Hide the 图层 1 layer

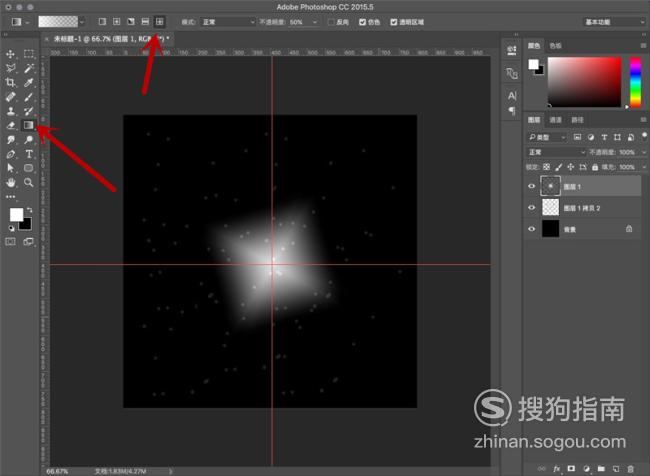coord(531,186)
